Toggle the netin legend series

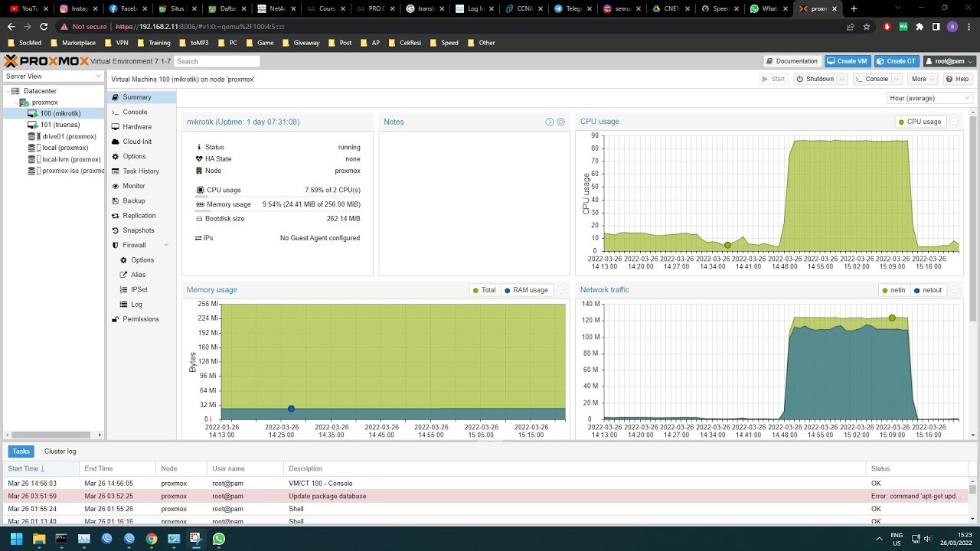tap(893, 290)
